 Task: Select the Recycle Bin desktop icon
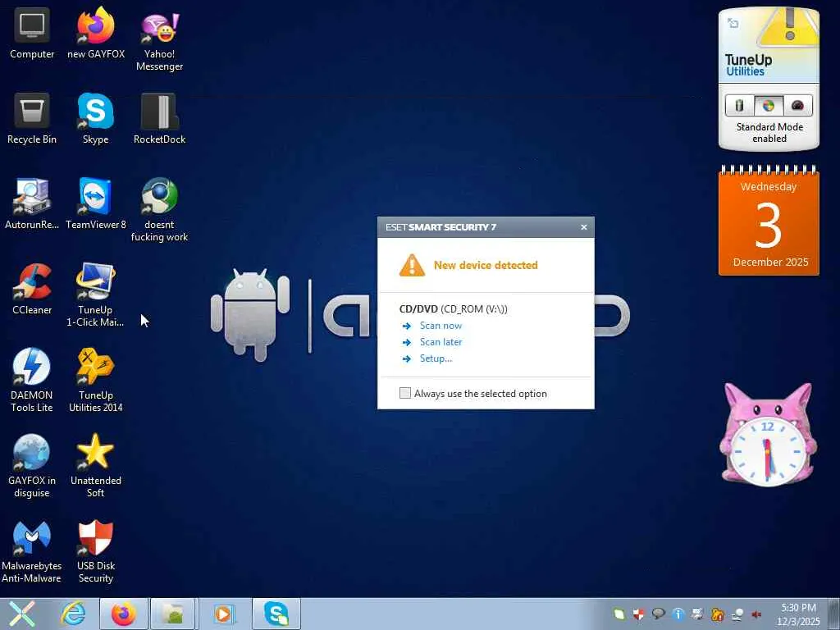[x=32, y=119]
